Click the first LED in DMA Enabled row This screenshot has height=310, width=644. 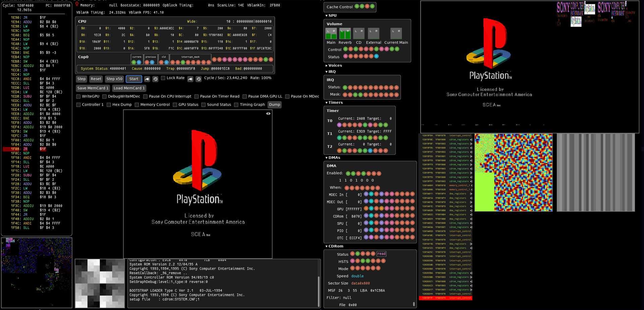point(348,173)
